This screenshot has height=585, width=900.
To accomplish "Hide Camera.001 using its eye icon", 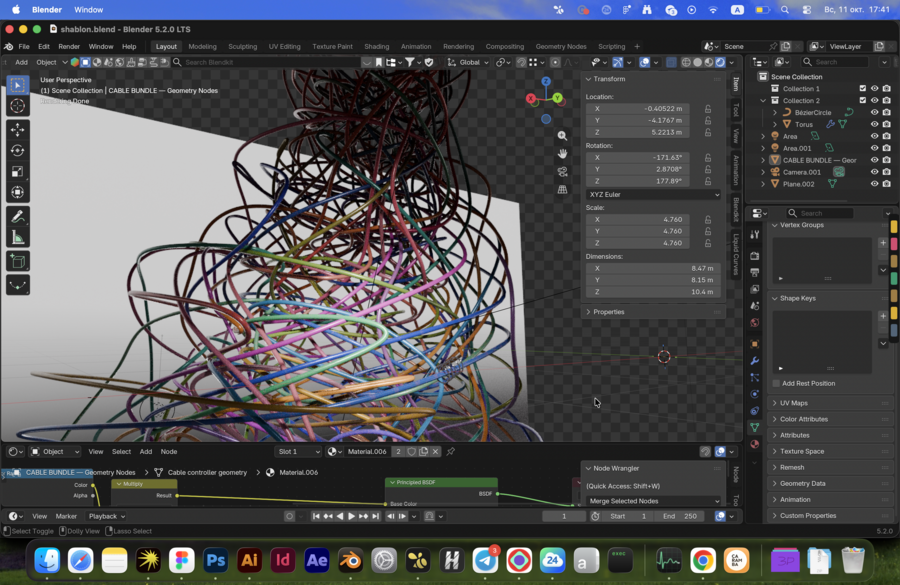I will coord(875,172).
